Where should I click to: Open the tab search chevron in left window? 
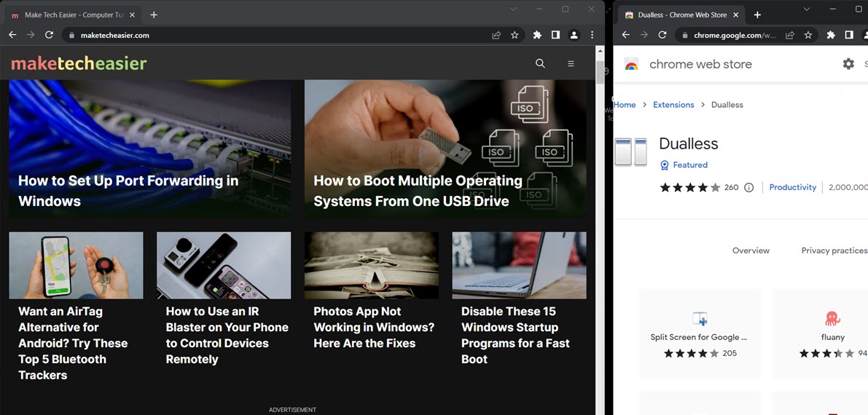(513, 9)
